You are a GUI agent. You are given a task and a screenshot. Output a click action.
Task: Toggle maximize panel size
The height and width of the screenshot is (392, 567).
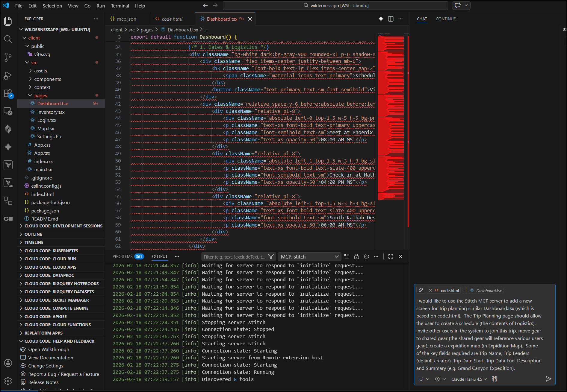[391, 256]
